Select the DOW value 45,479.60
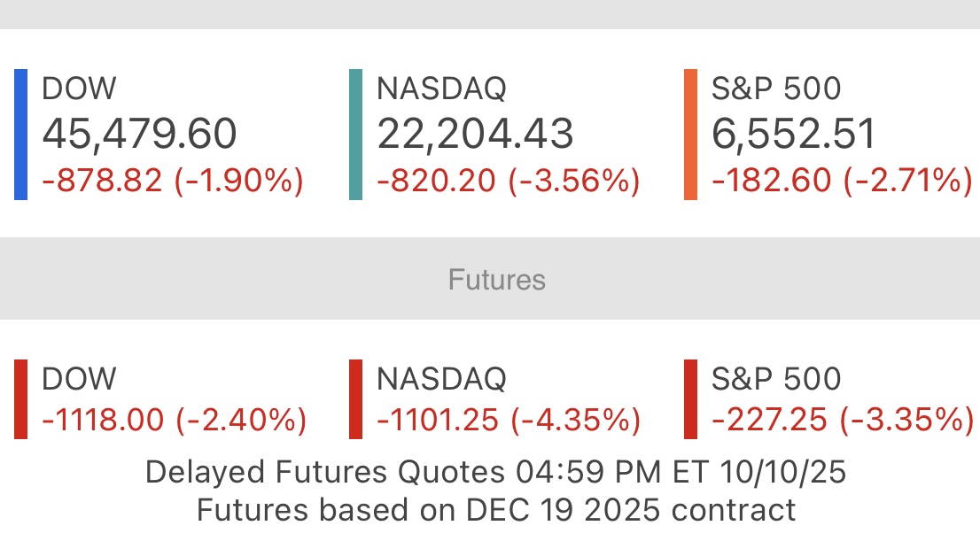Image resolution: width=980 pixels, height=541 pixels. [x=139, y=134]
